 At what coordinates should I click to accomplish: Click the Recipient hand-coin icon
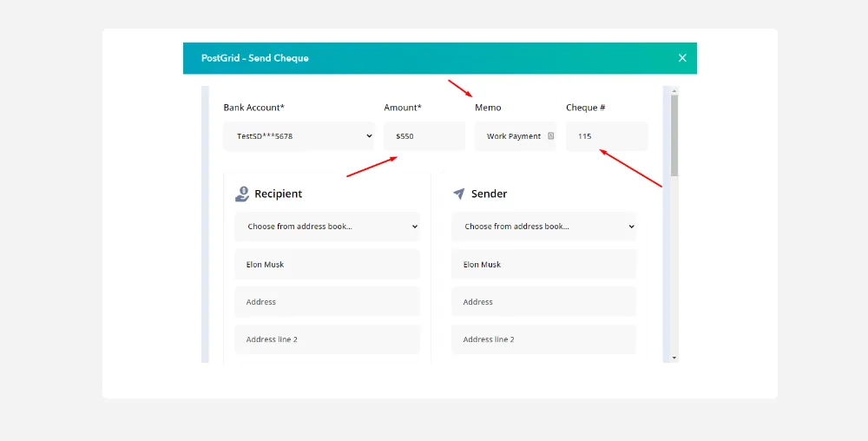pyautogui.click(x=242, y=194)
